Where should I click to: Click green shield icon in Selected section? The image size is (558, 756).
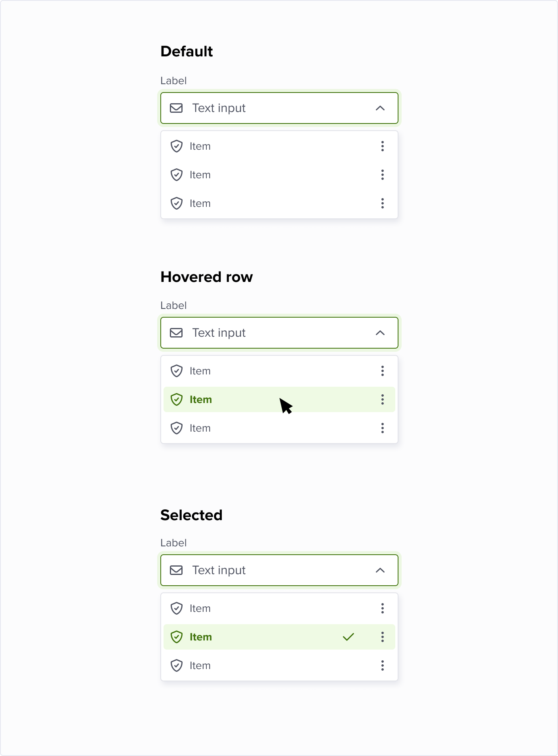pyautogui.click(x=177, y=637)
